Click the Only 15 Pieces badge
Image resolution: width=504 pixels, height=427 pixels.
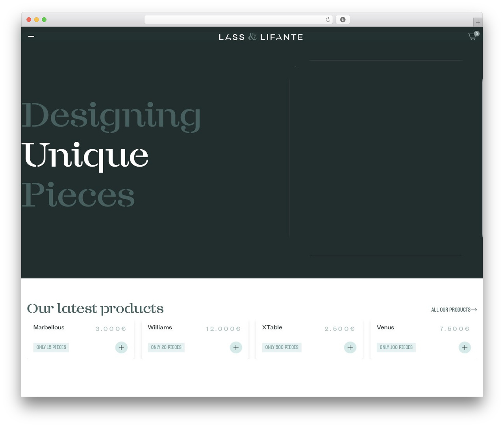[x=51, y=347]
